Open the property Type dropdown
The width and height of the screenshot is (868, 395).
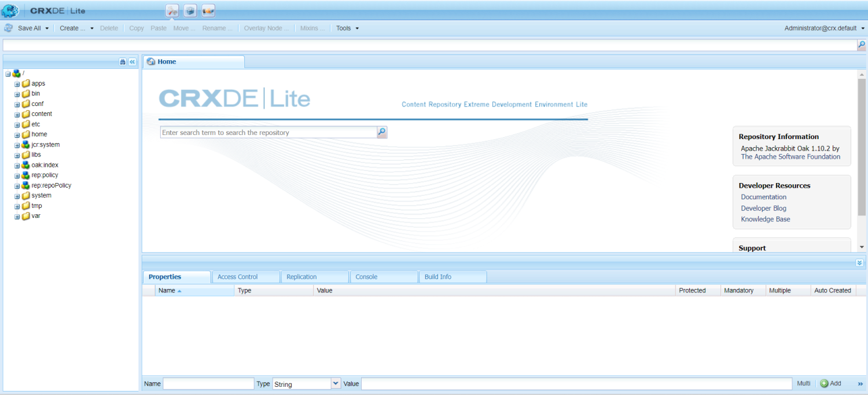336,383
